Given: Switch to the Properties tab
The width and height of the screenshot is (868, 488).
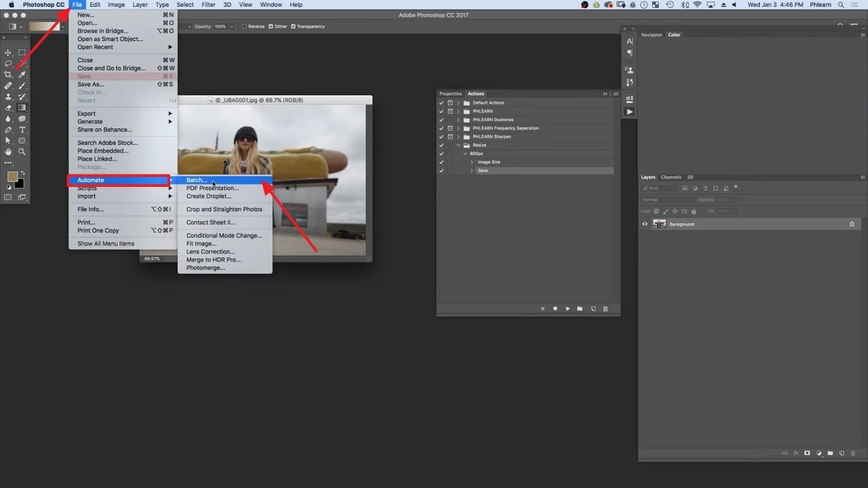Looking at the screenshot, I should point(451,94).
